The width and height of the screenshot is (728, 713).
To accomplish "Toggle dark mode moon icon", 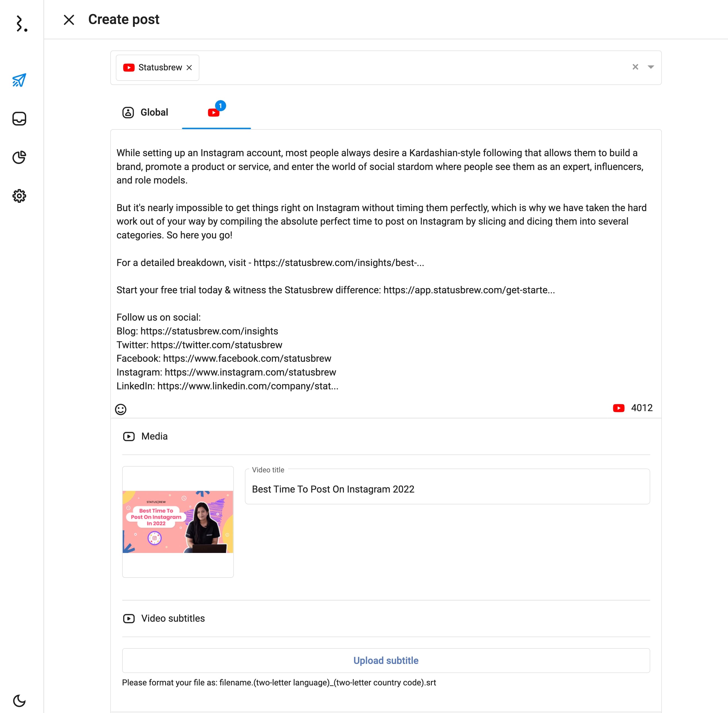I will coord(19,700).
